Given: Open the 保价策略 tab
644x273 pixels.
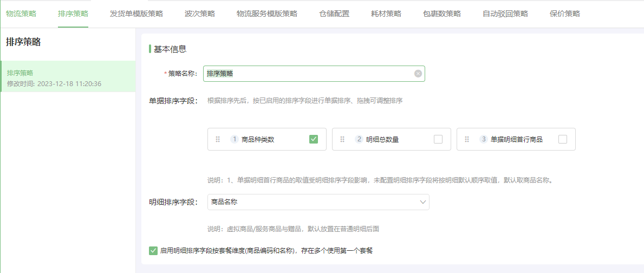Looking at the screenshot, I should click(x=565, y=14).
